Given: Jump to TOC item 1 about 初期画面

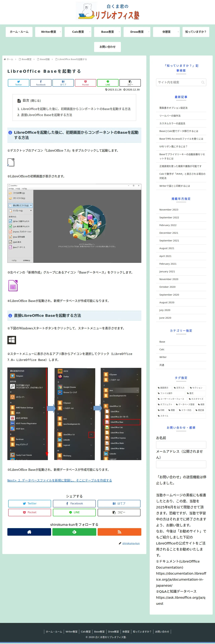Looking at the screenshot, I should [76, 109].
